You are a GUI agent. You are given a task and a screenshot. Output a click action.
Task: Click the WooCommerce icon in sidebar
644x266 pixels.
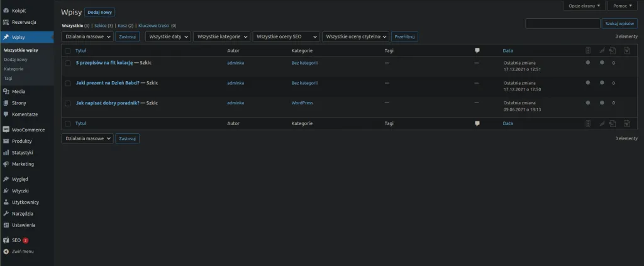coord(6,130)
